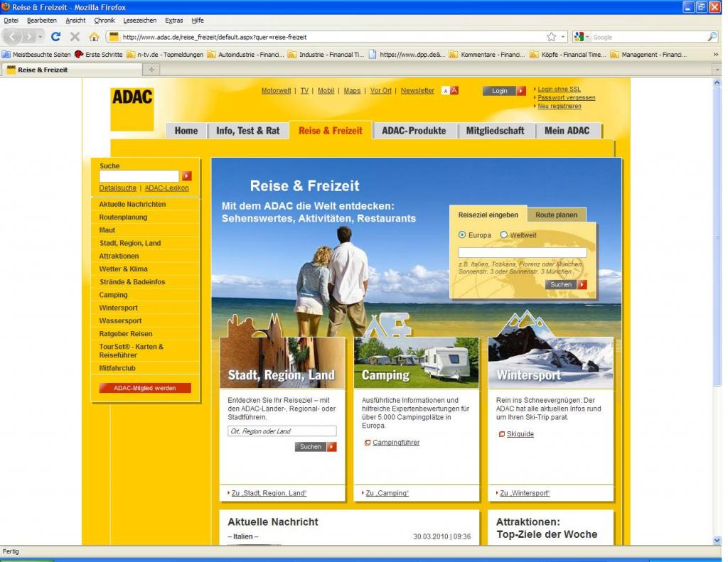Open the Detailsuche link
Viewport: 728px width, 562px height.
pyautogui.click(x=117, y=188)
